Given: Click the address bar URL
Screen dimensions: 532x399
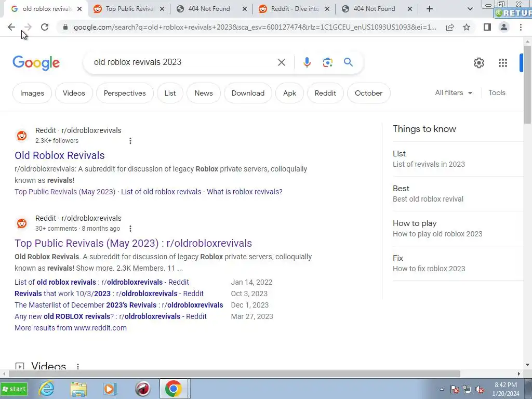Looking at the screenshot, I should pyautogui.click(x=255, y=27).
